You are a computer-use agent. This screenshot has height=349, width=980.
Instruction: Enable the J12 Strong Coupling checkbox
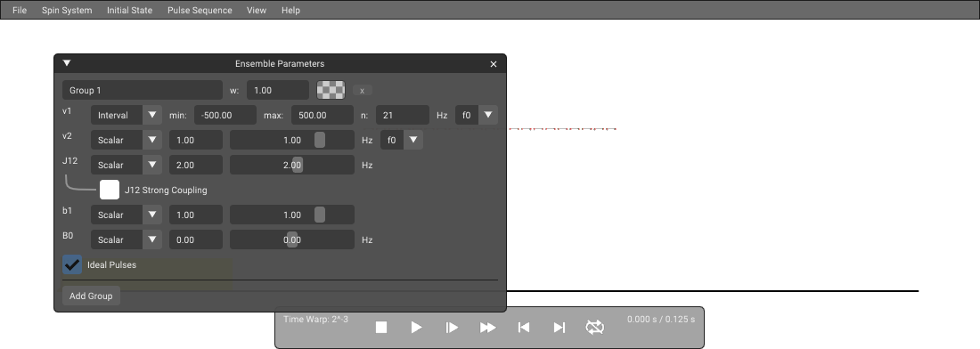click(x=110, y=190)
